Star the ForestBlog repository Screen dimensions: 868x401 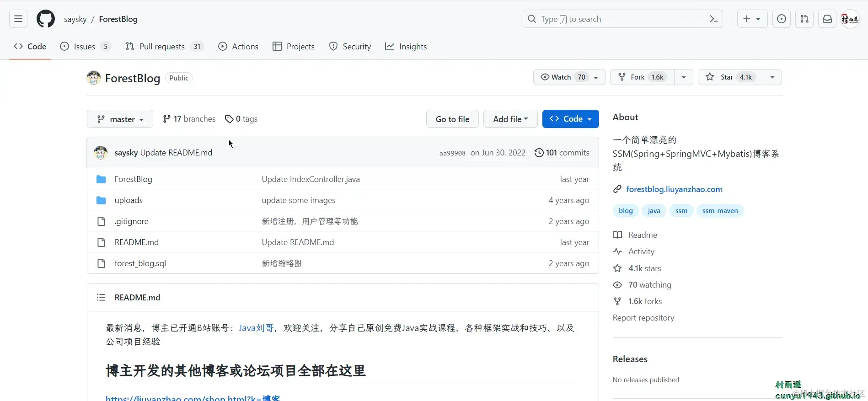[731, 77]
